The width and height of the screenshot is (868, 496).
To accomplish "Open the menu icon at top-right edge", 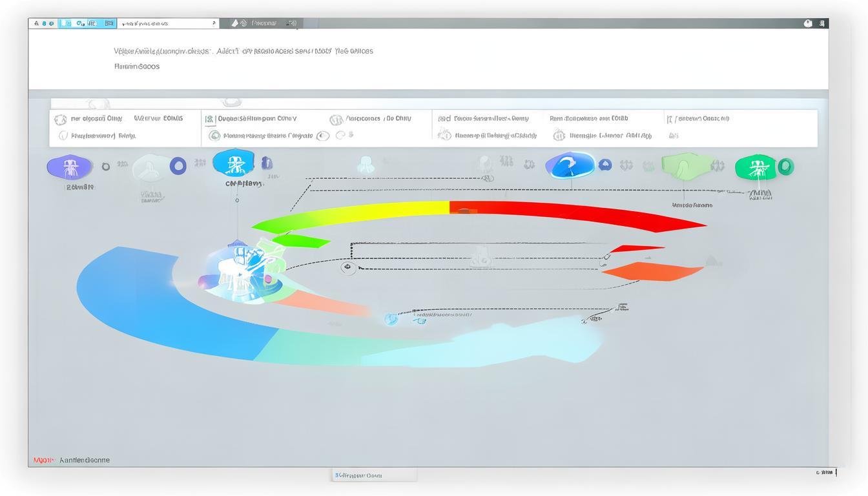I will click(x=821, y=23).
